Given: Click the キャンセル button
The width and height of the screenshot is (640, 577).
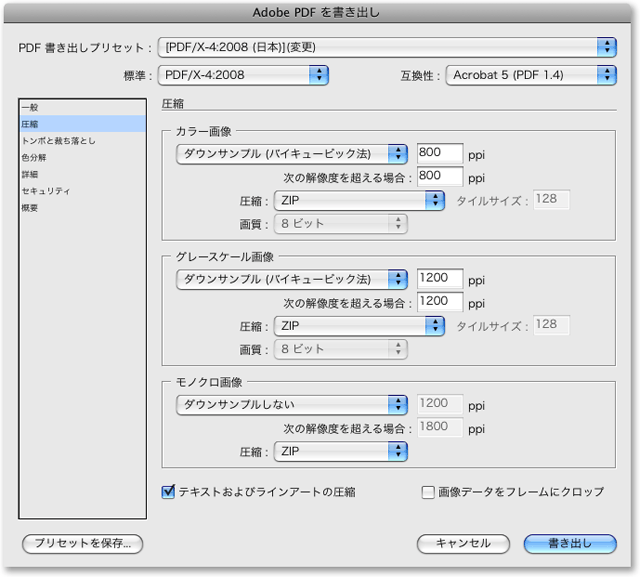Looking at the screenshot, I should click(x=462, y=543).
